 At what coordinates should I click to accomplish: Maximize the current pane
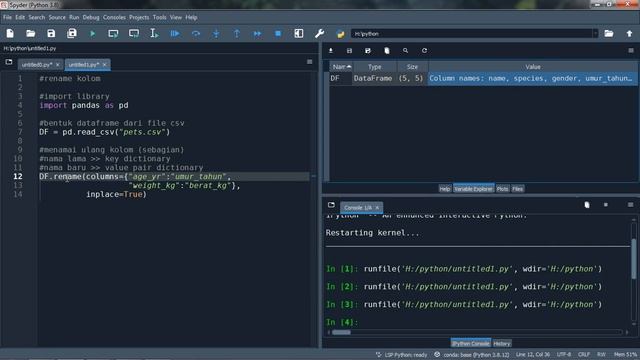[299, 33]
